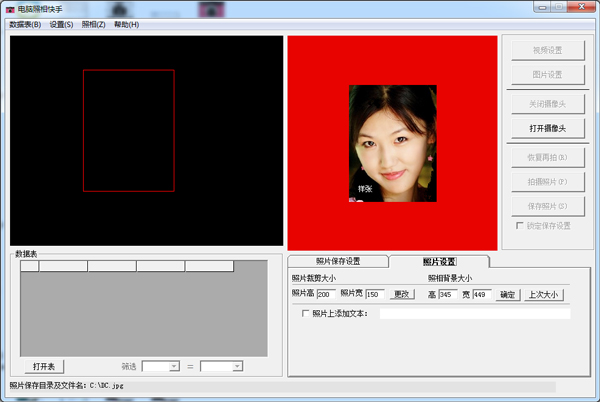The height and width of the screenshot is (402, 600).
Task: Toggle the 锁定保存设置 checkbox
Action: coord(520,226)
